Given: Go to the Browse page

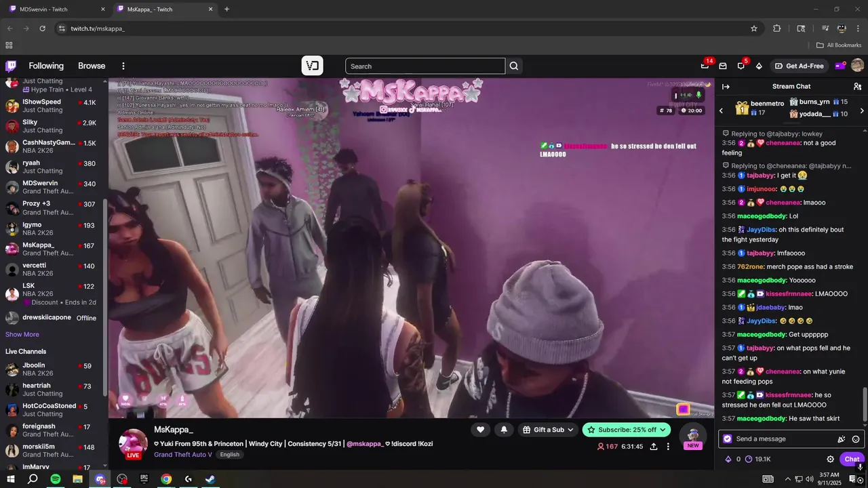Looking at the screenshot, I should (x=92, y=66).
